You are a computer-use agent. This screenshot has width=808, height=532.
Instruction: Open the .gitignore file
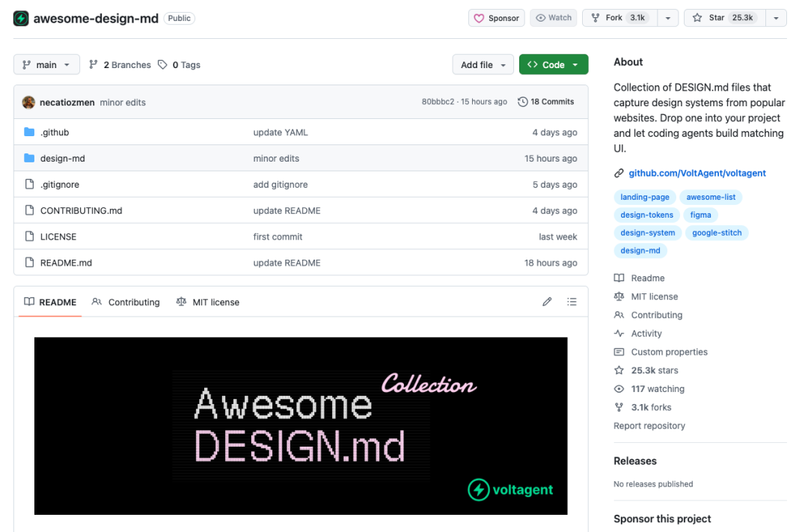60,185
